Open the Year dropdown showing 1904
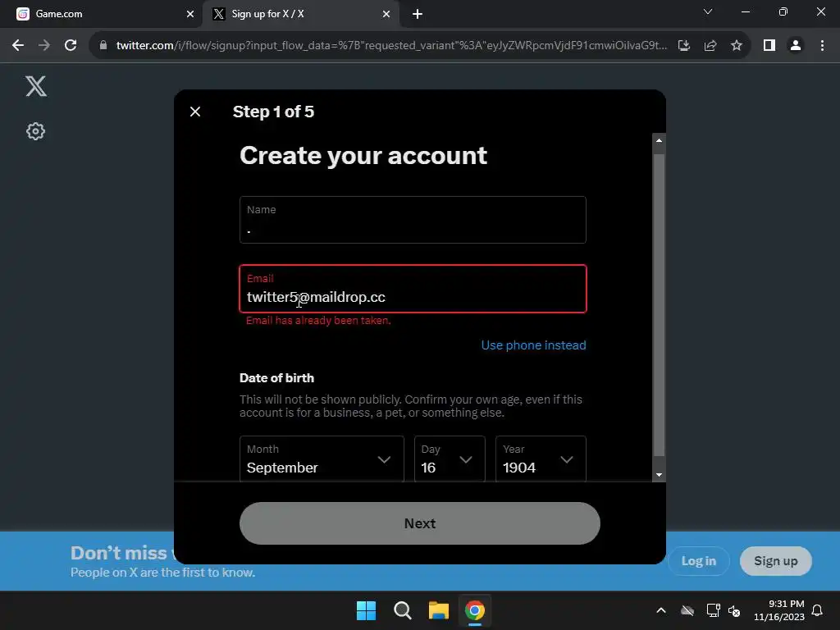840x630 pixels. coord(541,459)
